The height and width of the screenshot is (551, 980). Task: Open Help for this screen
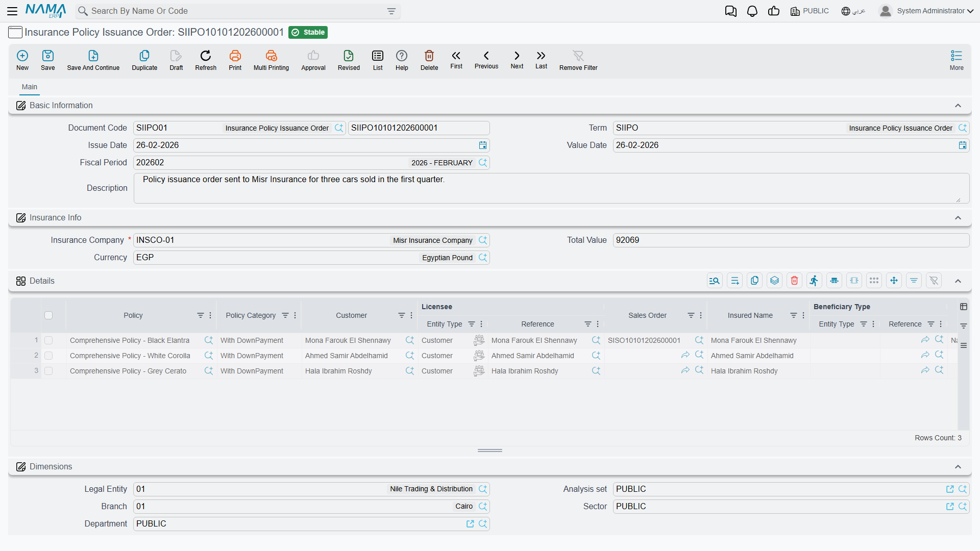tap(402, 60)
